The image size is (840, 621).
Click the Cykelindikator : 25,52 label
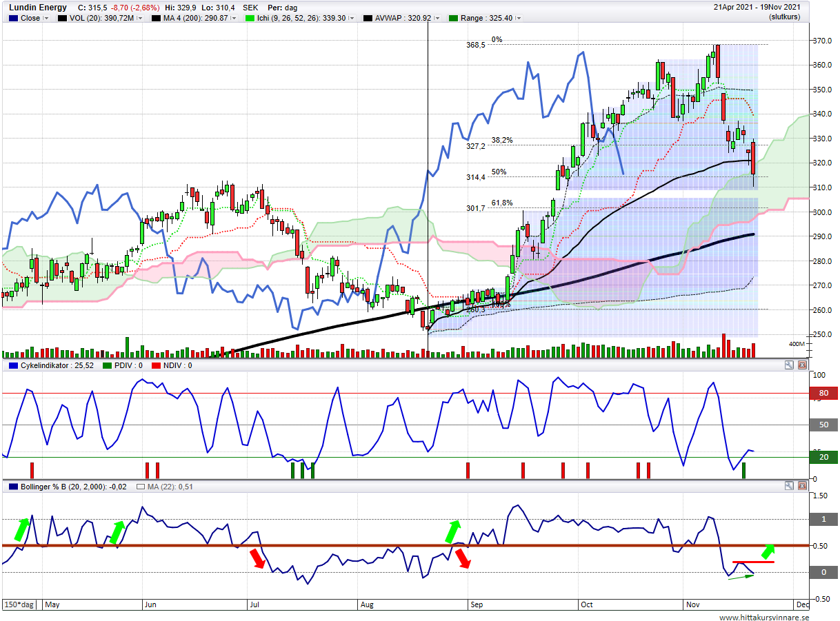(57, 365)
